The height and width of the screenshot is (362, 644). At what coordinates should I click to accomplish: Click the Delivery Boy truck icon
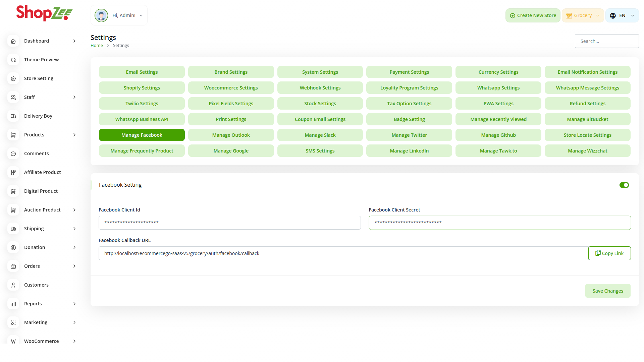point(13,116)
